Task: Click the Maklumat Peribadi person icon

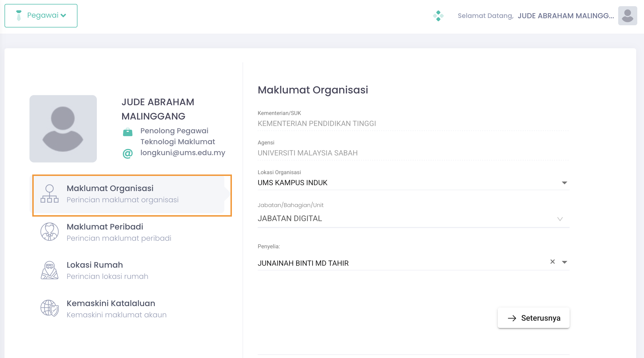Action: 49,232
